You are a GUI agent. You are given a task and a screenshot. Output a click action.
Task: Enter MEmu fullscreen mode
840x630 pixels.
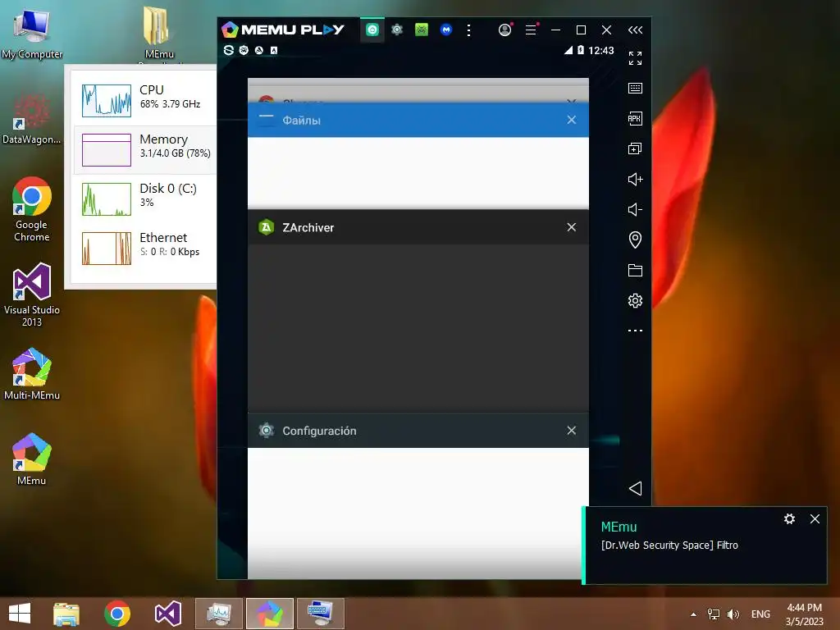(x=636, y=58)
